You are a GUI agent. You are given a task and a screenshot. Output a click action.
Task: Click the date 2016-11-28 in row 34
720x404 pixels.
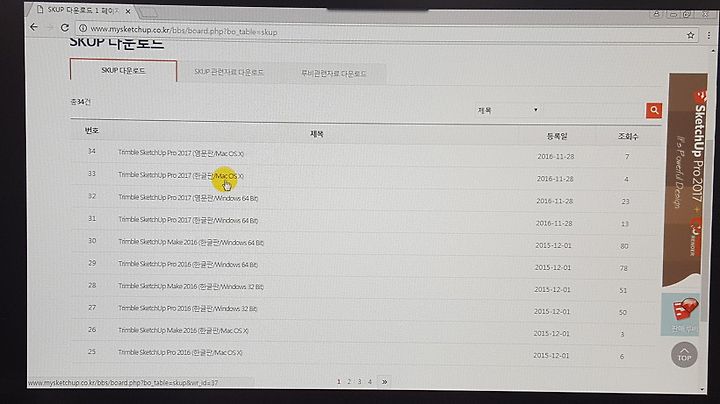556,157
